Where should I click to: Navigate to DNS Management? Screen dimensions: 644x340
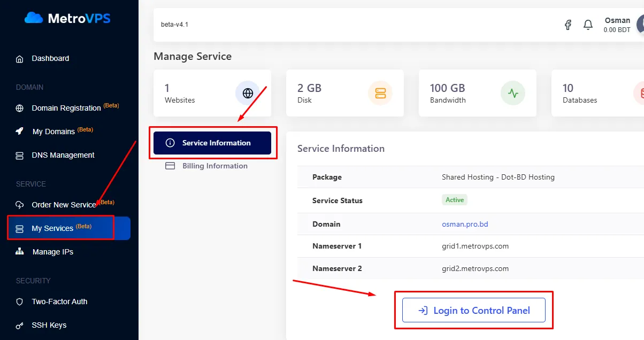(x=63, y=155)
